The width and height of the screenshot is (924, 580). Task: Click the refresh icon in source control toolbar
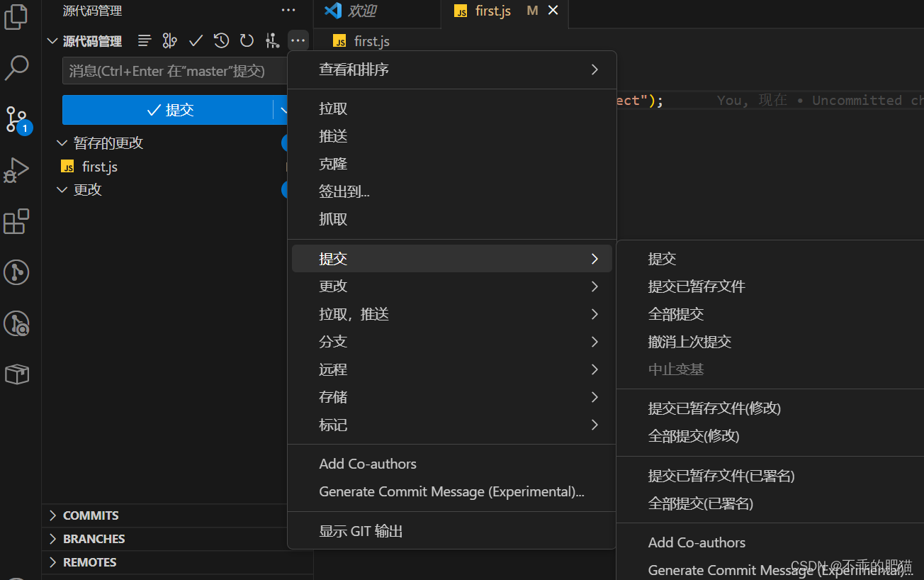coord(247,40)
